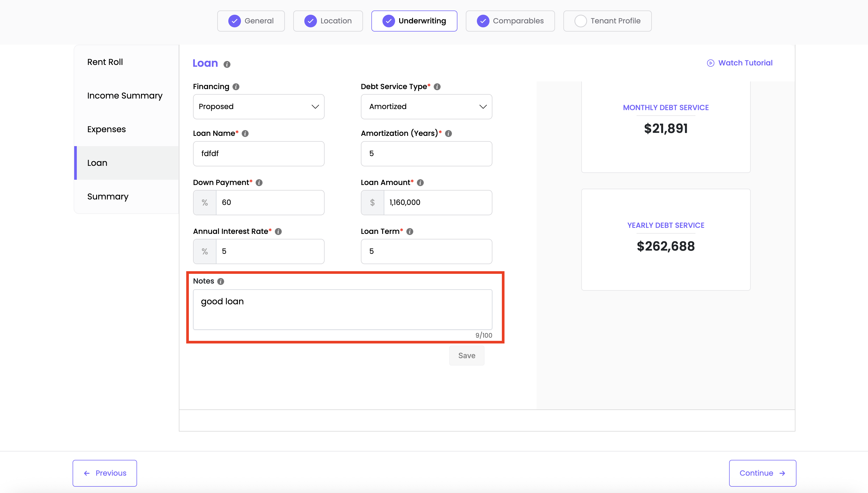The image size is (868, 493).
Task: Click into the Notes text area
Action: (x=342, y=309)
